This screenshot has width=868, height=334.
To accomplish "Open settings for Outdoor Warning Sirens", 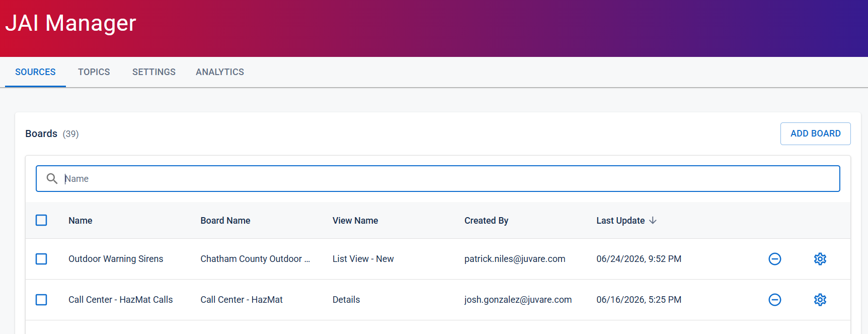I will 820,259.
